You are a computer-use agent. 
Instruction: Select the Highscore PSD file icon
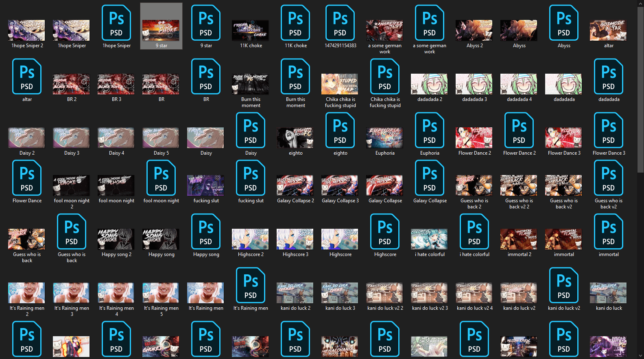(x=385, y=232)
